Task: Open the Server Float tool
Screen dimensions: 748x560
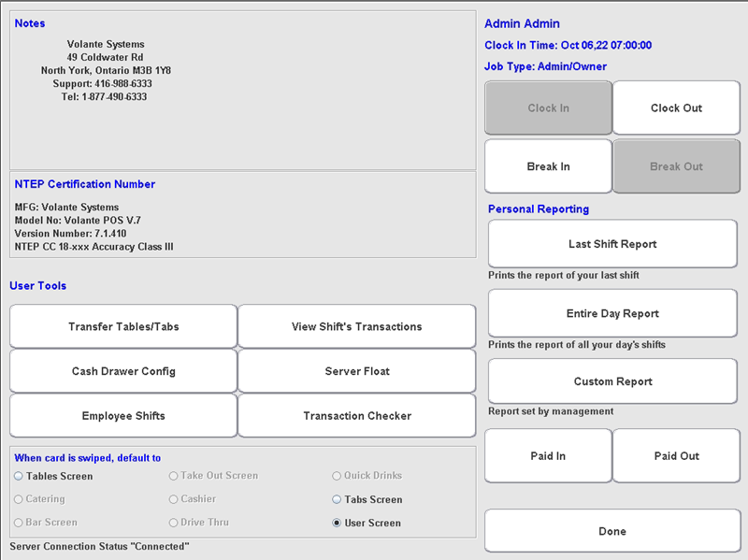Action: coord(356,370)
